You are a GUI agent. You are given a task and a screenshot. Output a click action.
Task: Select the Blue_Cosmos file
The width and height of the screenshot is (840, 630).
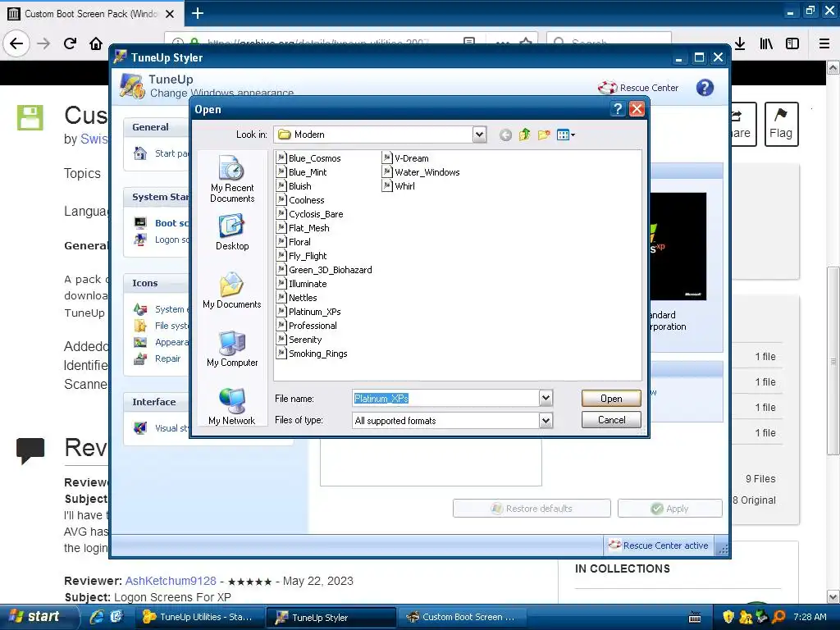pos(308,158)
